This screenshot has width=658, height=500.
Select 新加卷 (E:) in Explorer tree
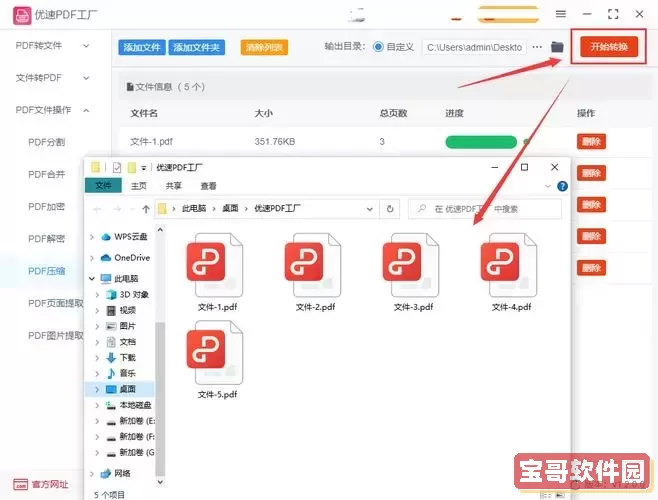click(137, 421)
